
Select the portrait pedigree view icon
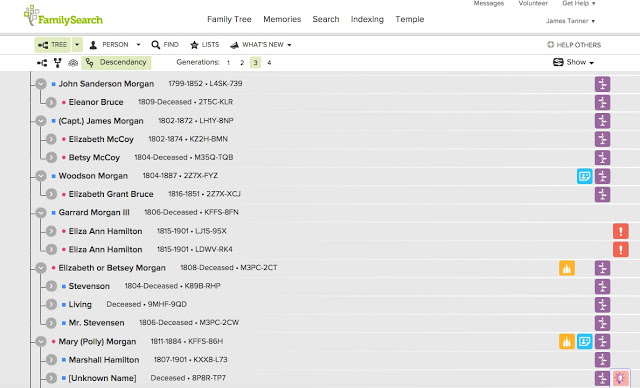click(58, 63)
